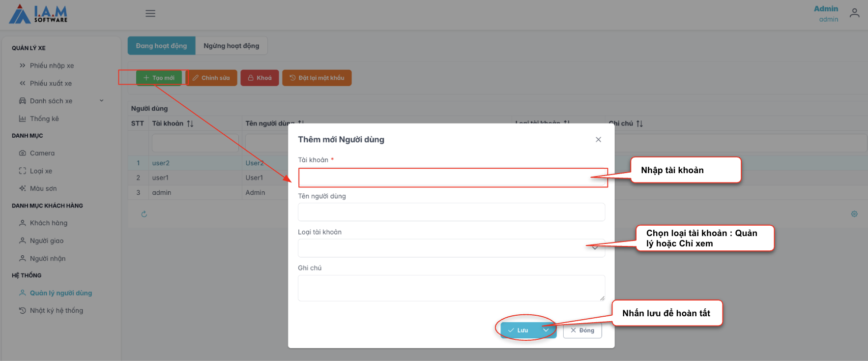The image size is (868, 361).
Task: Open the admin user profile icon
Action: 854,13
